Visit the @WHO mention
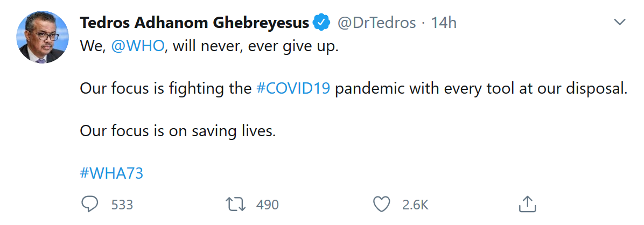644x225 pixels. (137, 46)
